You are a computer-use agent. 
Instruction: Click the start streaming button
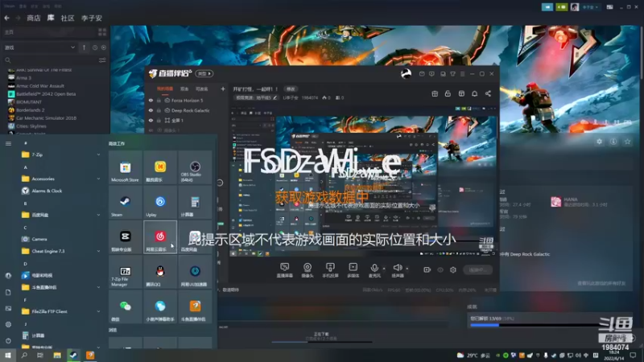[477, 269]
